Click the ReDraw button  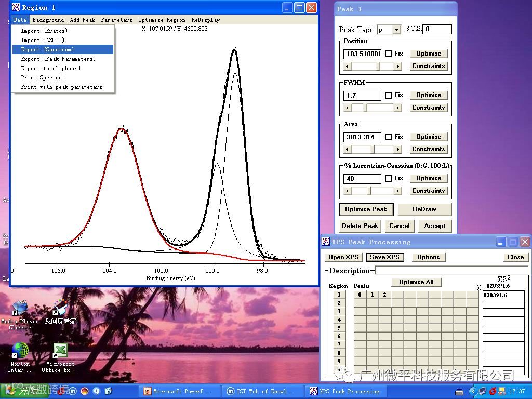[x=424, y=209]
